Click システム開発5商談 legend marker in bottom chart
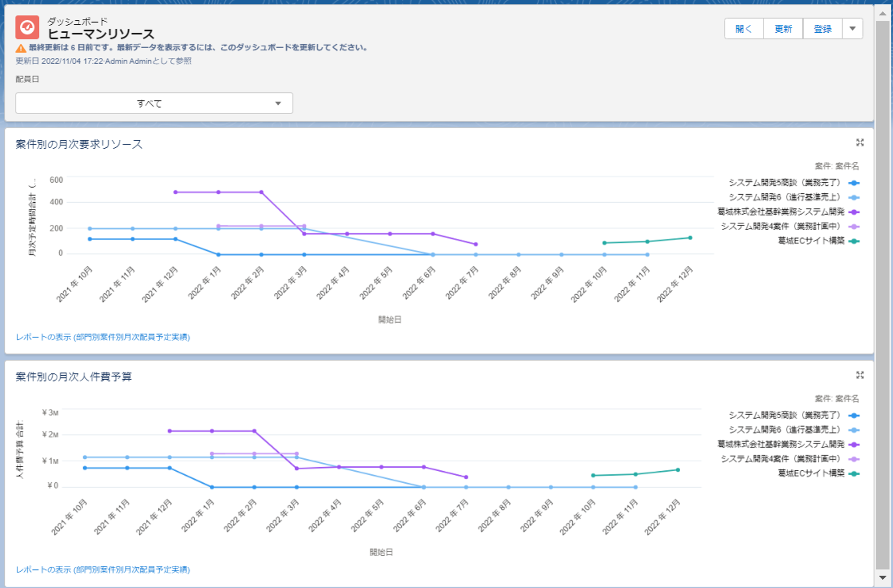The height and width of the screenshot is (588, 893). 854,416
